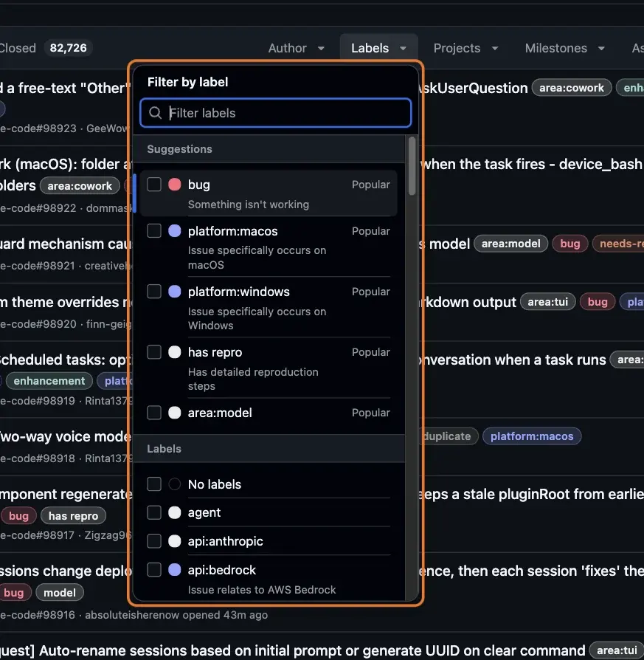
Task: Click the white agent label color dot
Action: pos(175,512)
